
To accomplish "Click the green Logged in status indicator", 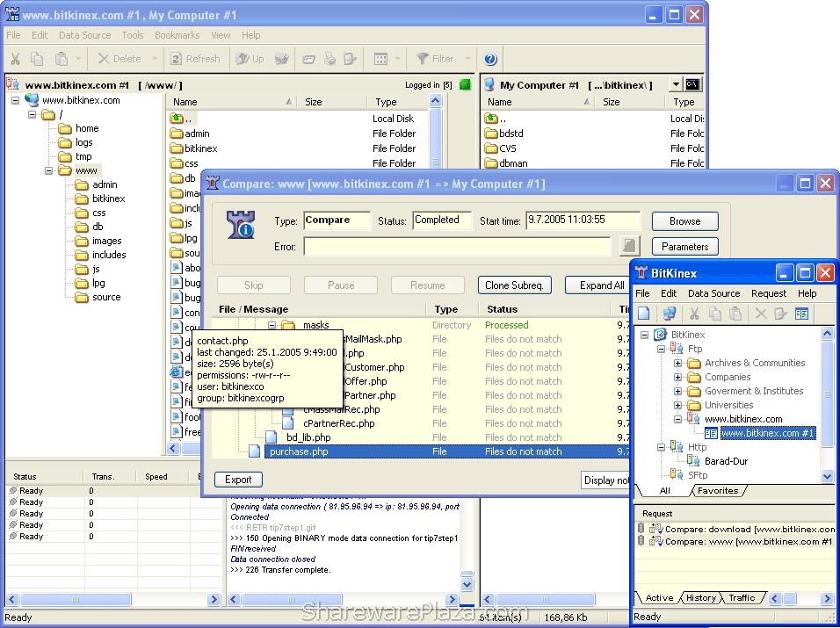I will tap(465, 84).
